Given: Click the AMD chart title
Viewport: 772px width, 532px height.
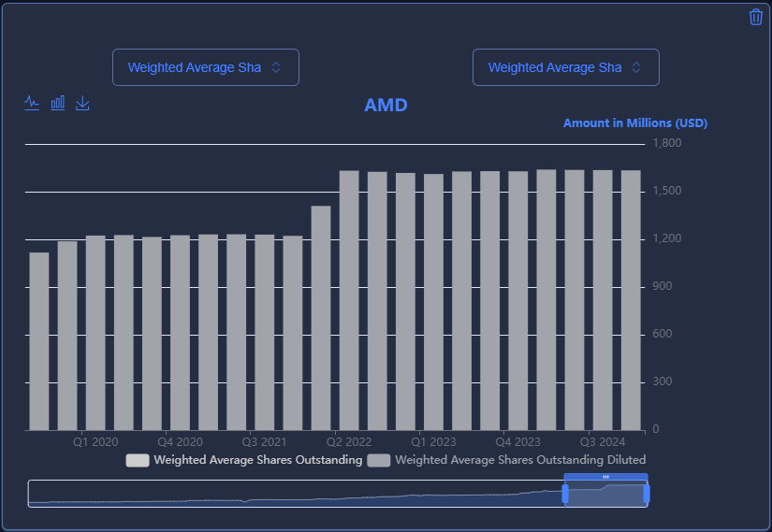Looking at the screenshot, I should [386, 105].
